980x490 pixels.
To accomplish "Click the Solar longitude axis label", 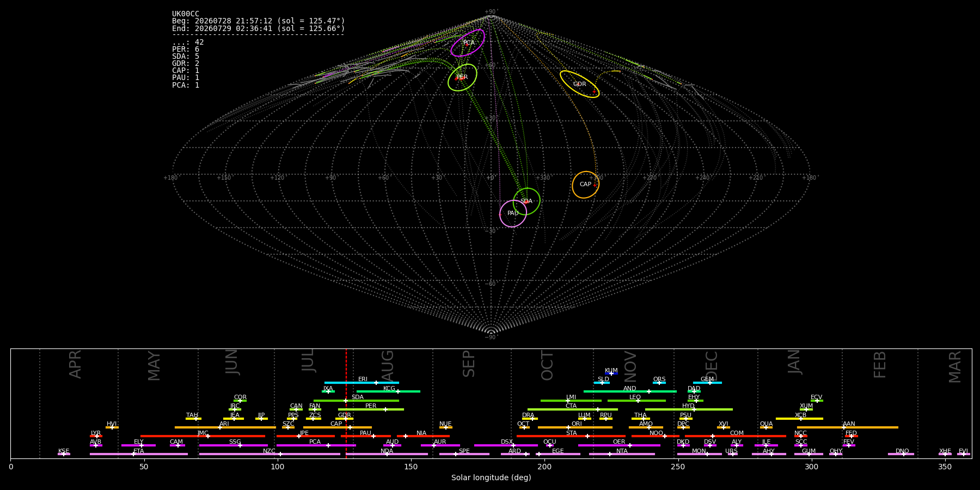I will pyautogui.click(x=491, y=477).
